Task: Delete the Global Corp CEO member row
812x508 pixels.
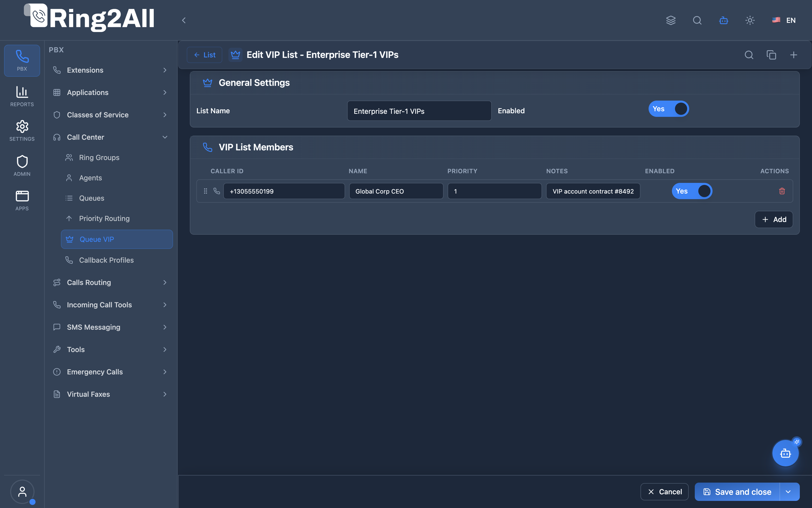Action: (x=782, y=191)
